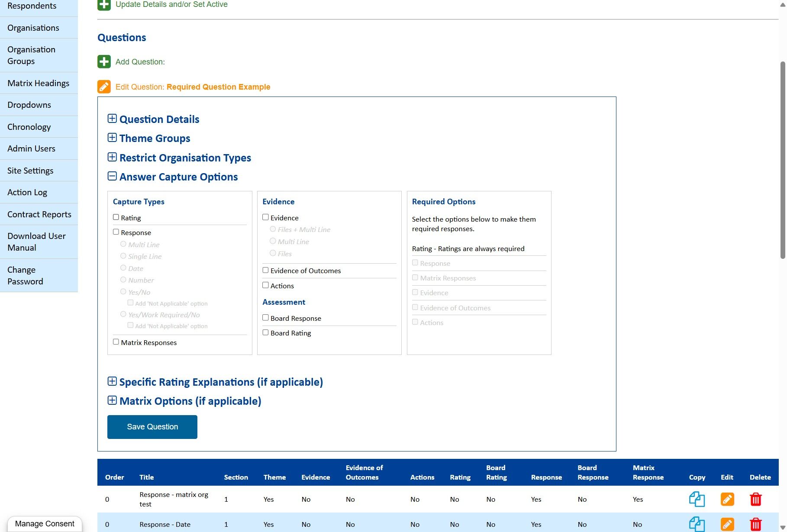The image size is (787, 532).
Task: Navigate to Dropdowns
Action: 39,105
